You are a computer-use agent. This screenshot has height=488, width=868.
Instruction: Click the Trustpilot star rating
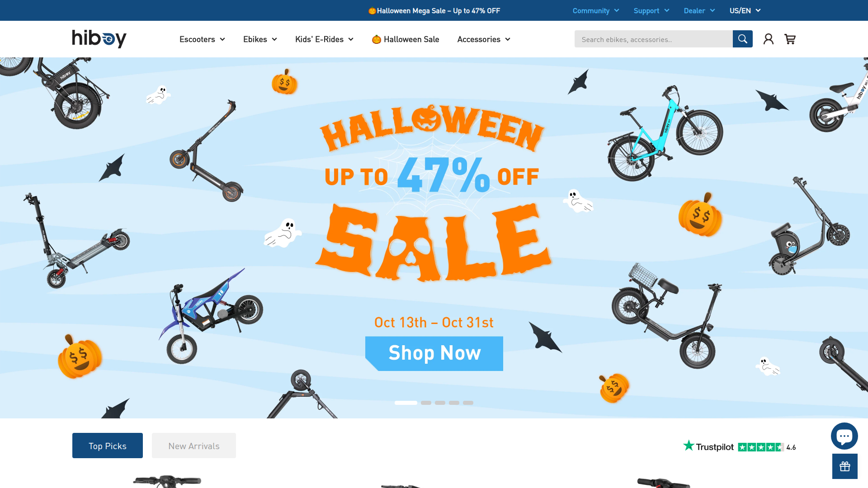click(761, 447)
